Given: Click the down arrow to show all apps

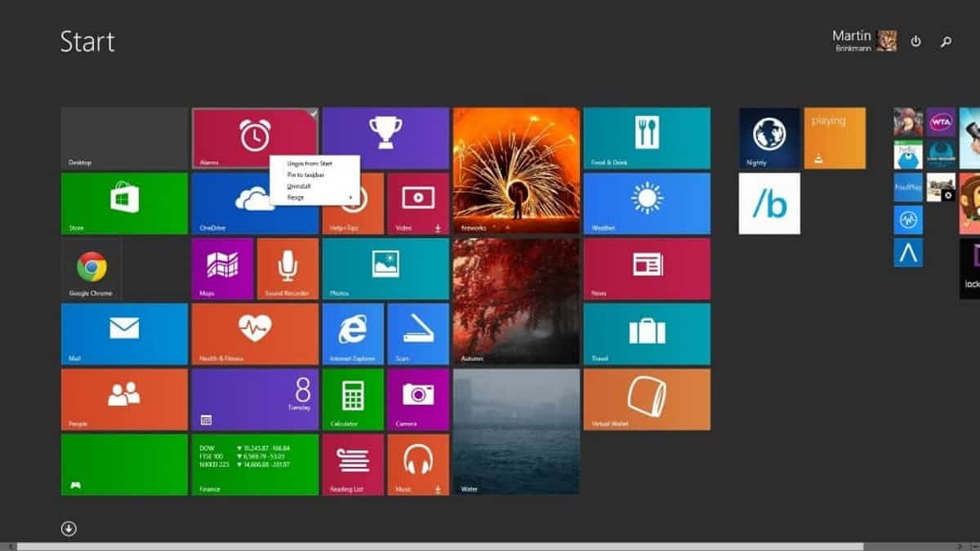Looking at the screenshot, I should pos(69,529).
